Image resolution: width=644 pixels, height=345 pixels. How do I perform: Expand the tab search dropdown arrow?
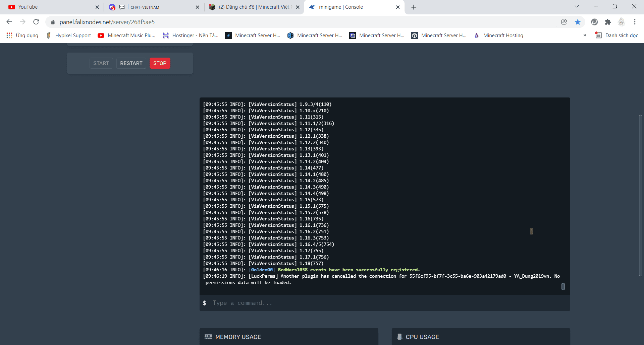tap(577, 6)
